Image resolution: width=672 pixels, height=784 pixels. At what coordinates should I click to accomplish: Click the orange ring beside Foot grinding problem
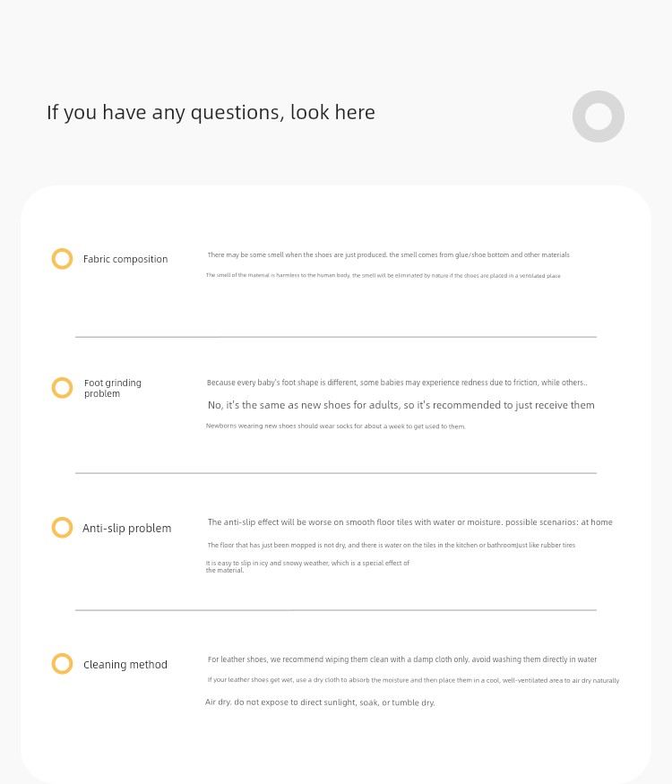[62, 387]
